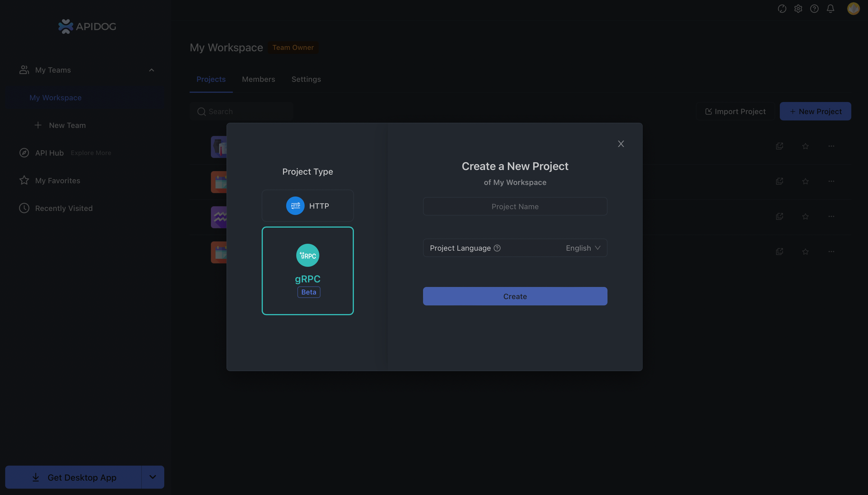Star the second project as favorite
Image resolution: width=868 pixels, height=495 pixels.
805,181
